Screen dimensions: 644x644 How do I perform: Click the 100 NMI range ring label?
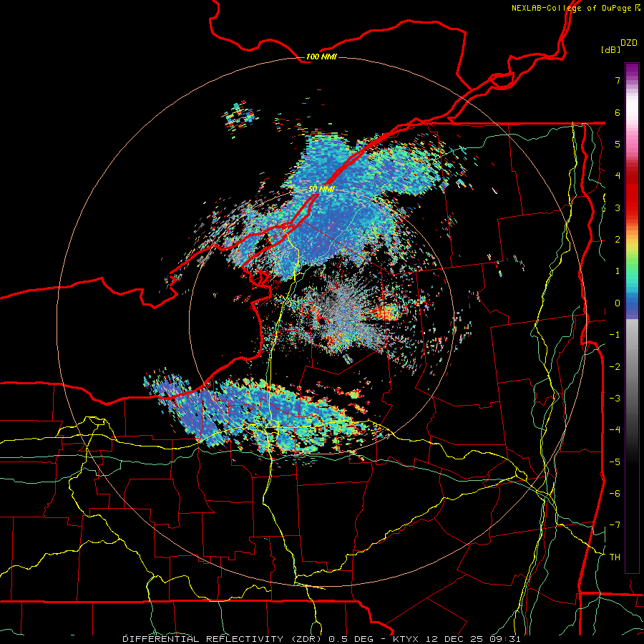pos(321,57)
